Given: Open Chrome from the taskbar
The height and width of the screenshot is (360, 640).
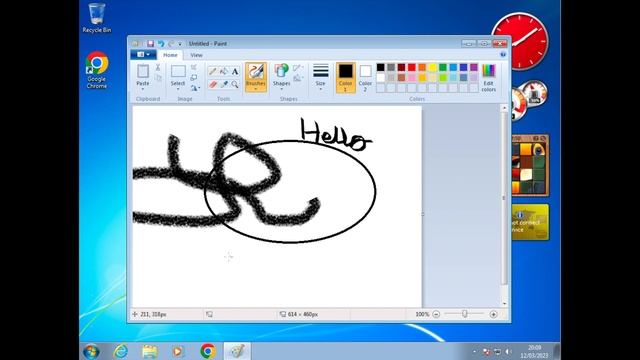Looking at the screenshot, I should (208, 351).
